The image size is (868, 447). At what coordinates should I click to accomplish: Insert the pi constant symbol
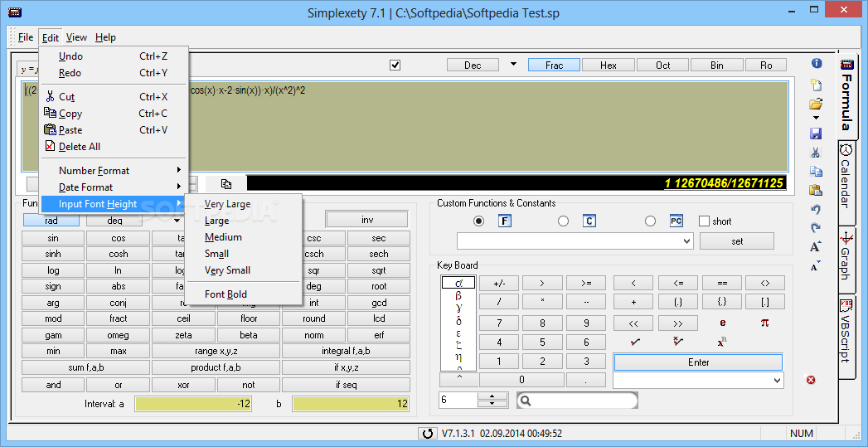765,323
